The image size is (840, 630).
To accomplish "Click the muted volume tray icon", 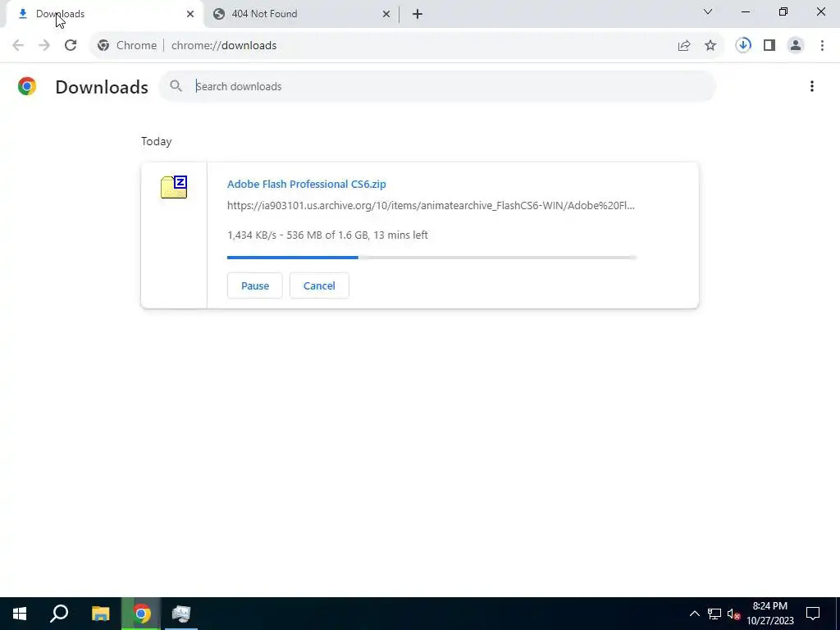I will click(x=734, y=614).
